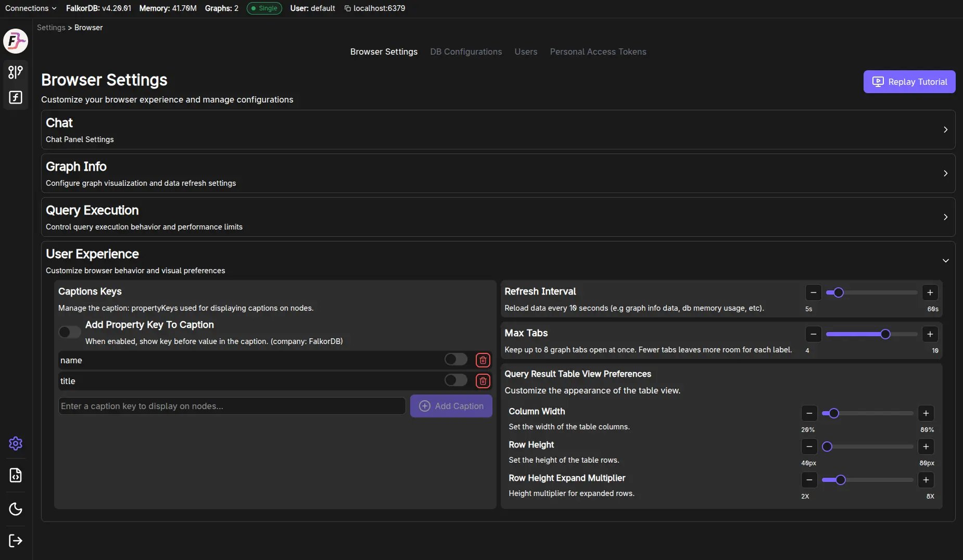Decrease Row Height Expand Multiplier
Screen dimensions: 963x560
pyautogui.click(x=809, y=480)
